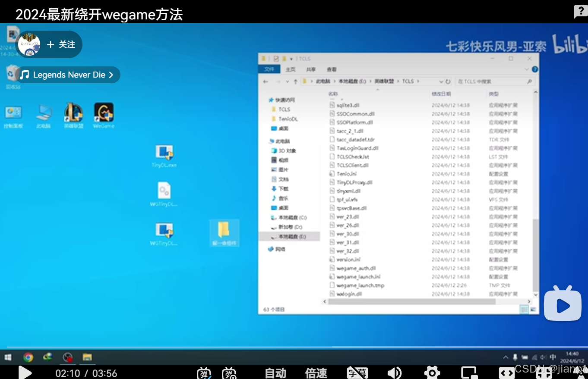
Task: Click 此电脑 in the address bar
Action: 322,81
